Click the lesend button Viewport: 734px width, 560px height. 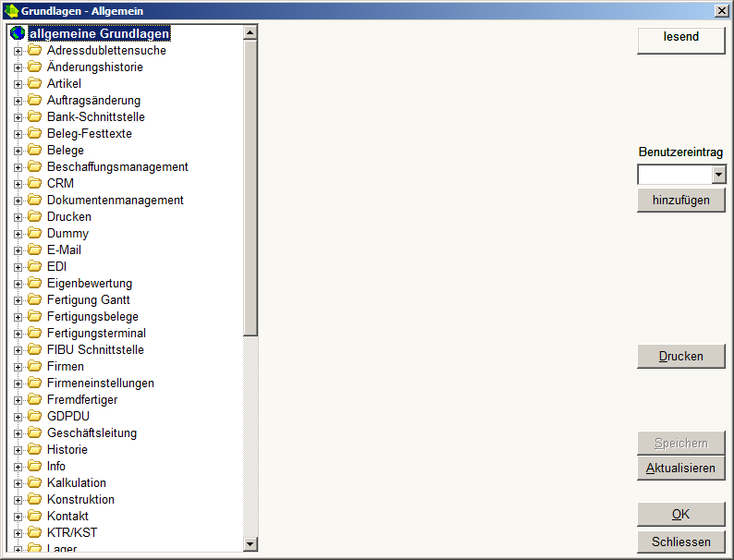(x=681, y=41)
